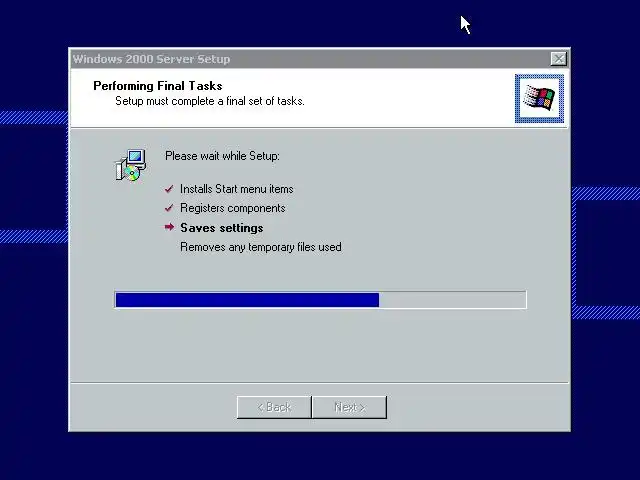
Task: Click the "Registers components" line
Action: coord(233,208)
